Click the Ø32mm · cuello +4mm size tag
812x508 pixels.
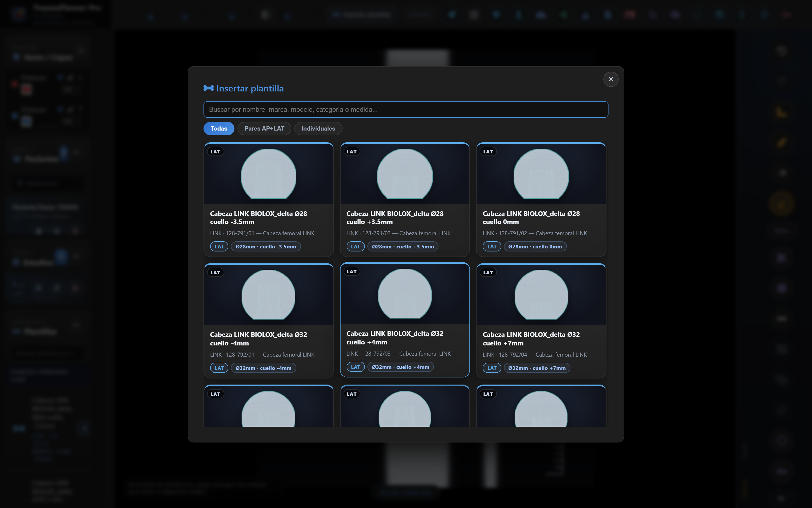coord(400,367)
